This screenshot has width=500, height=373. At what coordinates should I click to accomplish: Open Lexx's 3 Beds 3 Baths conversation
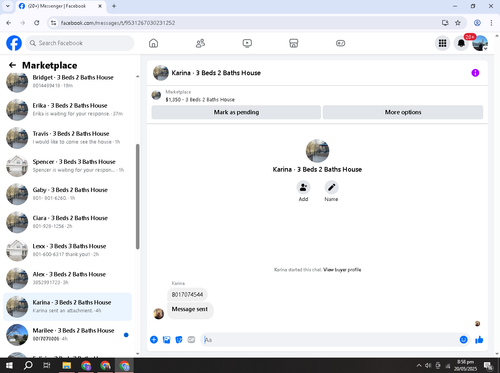point(68,250)
